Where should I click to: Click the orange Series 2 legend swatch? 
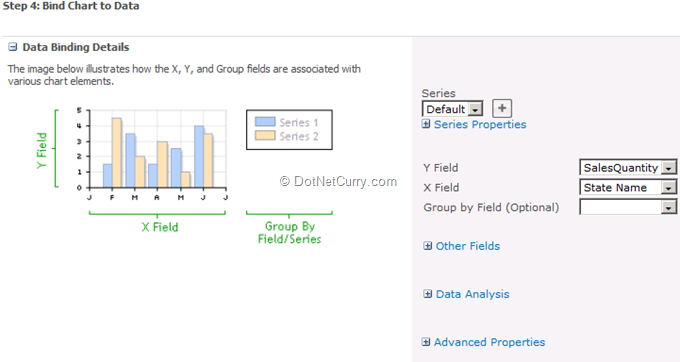coord(265,136)
